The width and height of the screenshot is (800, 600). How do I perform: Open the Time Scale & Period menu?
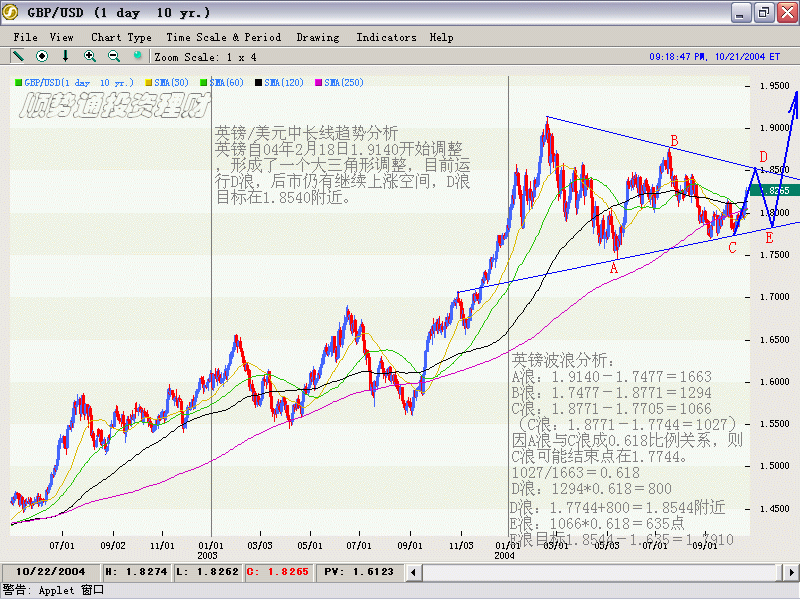pyautogui.click(x=224, y=37)
